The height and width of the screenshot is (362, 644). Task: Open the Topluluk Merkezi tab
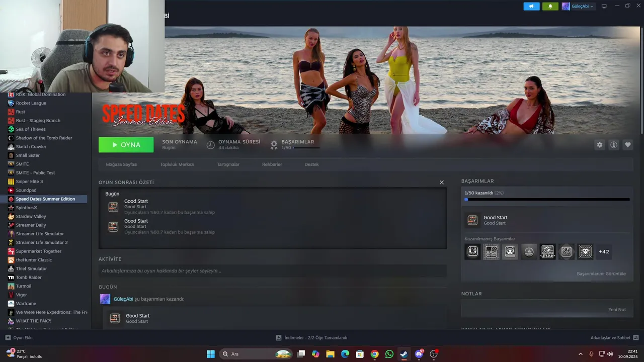point(177,164)
